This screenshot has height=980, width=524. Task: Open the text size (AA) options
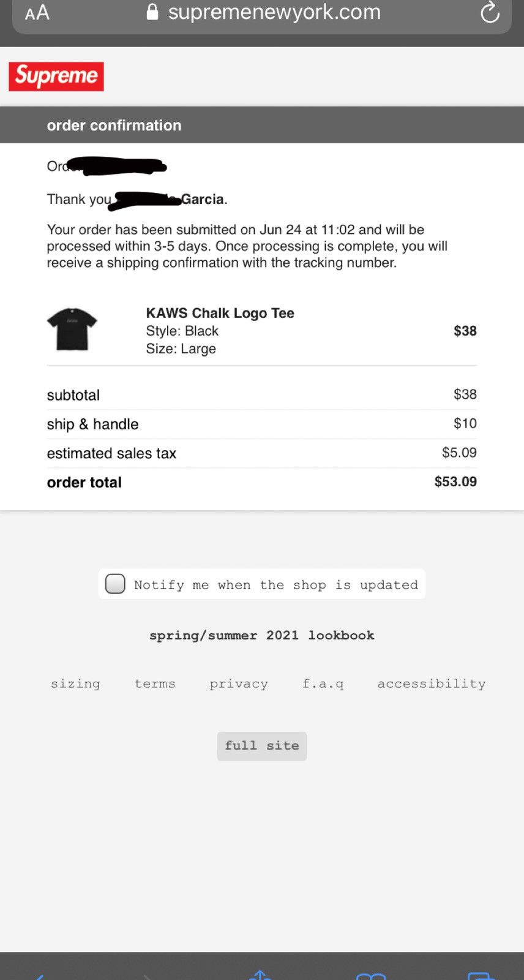tap(36, 12)
